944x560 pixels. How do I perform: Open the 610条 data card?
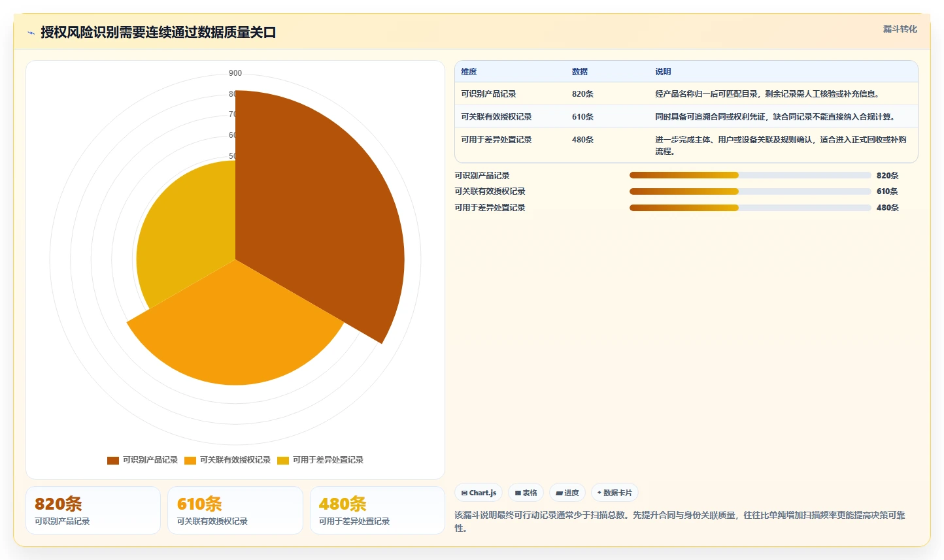[235, 510]
